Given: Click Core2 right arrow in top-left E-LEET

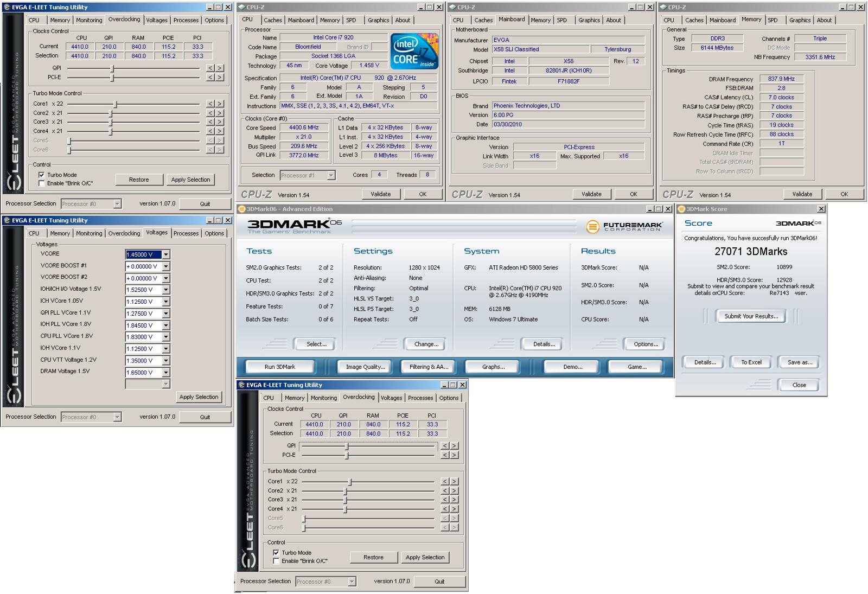Looking at the screenshot, I should click(x=220, y=113).
